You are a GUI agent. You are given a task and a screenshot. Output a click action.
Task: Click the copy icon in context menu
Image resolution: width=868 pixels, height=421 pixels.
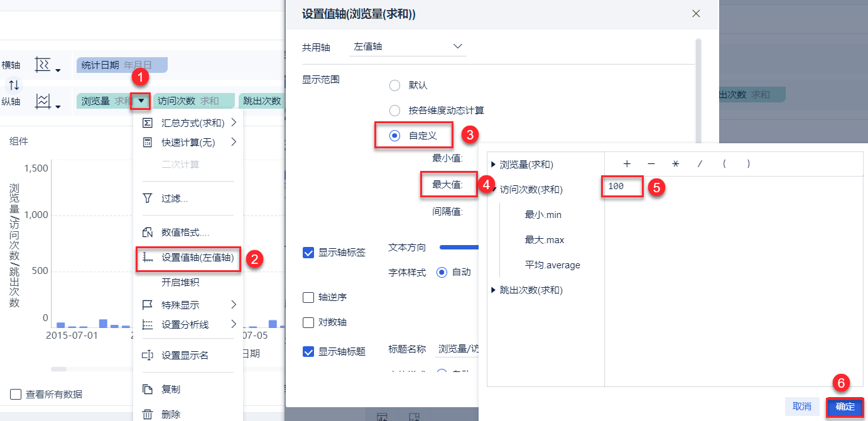coord(148,390)
